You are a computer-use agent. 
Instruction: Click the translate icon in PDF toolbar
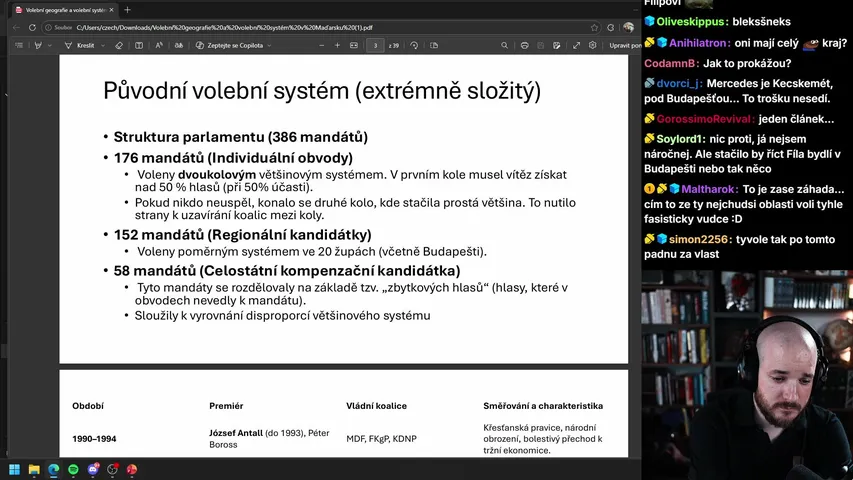(x=178, y=46)
